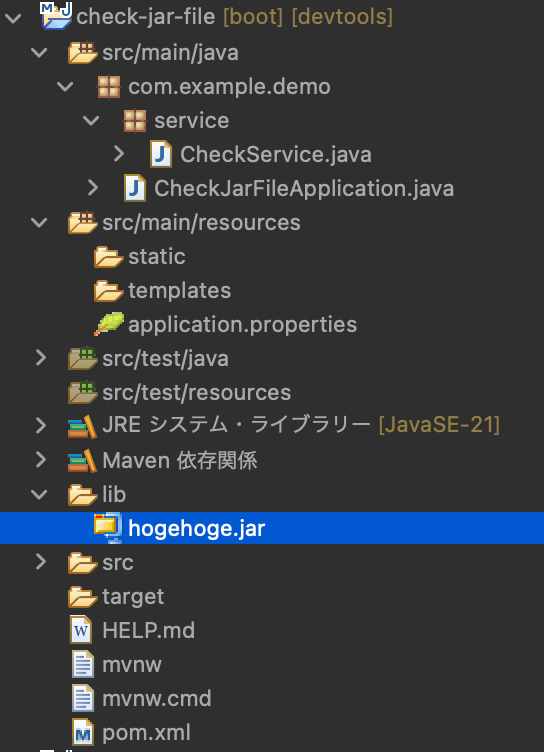The width and height of the screenshot is (544, 752).
Task: Select application.properties file name
Action: point(242,325)
